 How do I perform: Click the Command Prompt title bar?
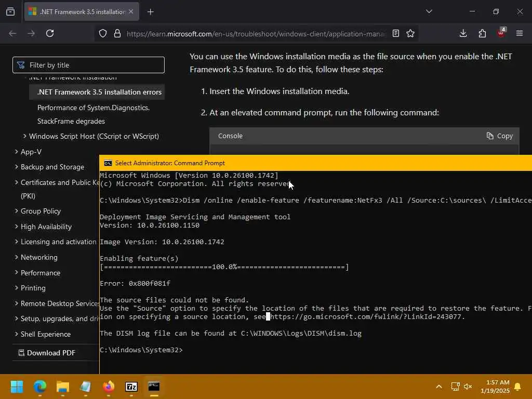click(x=315, y=163)
